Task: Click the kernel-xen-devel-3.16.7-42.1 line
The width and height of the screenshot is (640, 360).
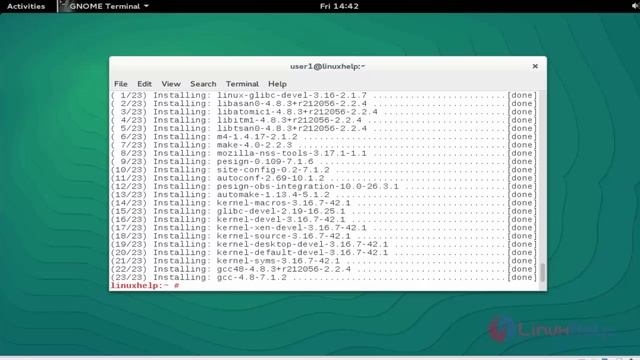Action: (x=324, y=228)
